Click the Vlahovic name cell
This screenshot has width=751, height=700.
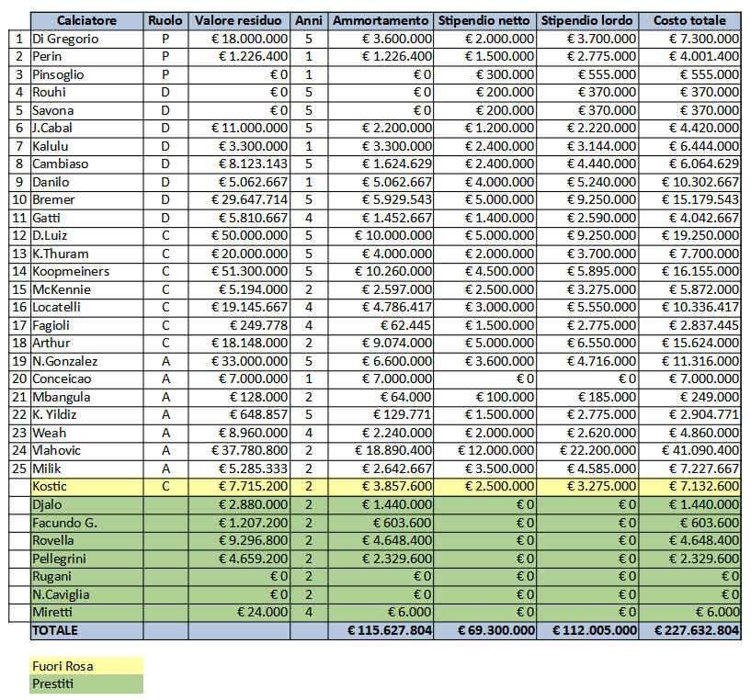(86, 451)
